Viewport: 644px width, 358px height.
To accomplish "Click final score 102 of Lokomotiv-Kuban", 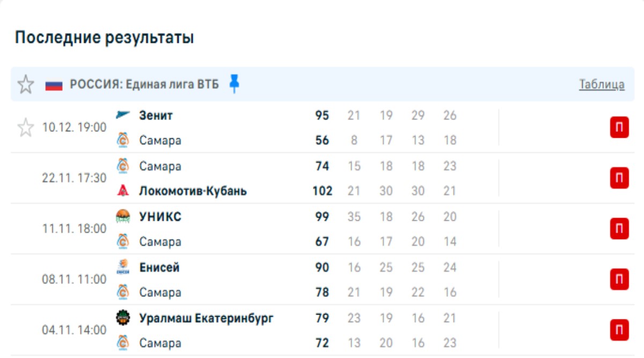I will click(x=323, y=191).
